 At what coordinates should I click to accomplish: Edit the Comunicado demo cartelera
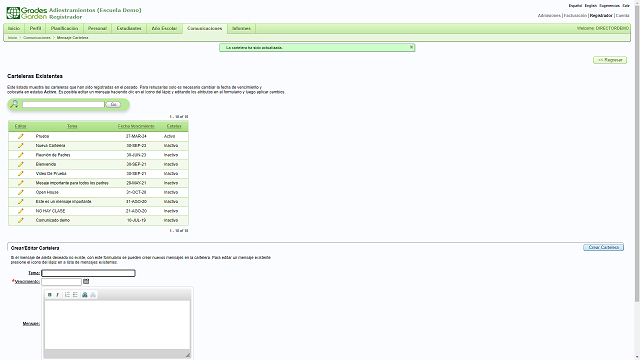coord(20,220)
